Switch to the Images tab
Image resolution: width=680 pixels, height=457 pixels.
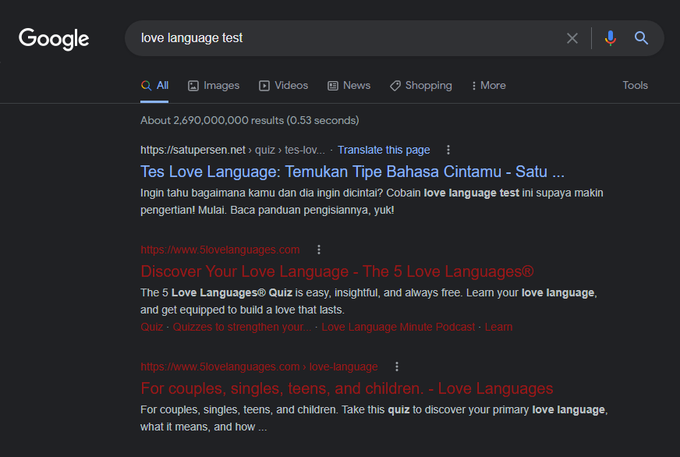[213, 85]
